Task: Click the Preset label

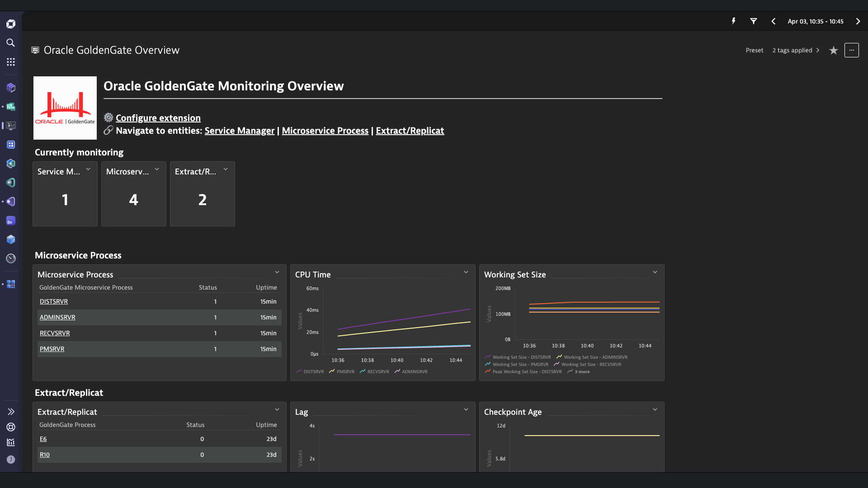Action: (x=755, y=51)
